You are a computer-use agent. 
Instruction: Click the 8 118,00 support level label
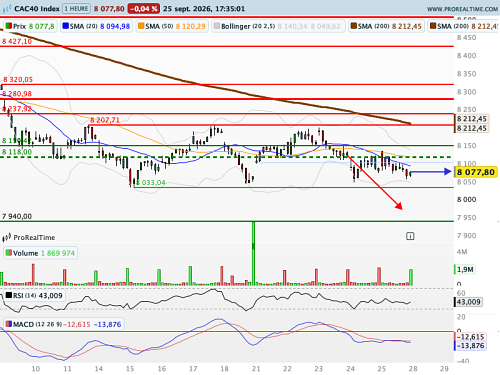pyautogui.click(x=17, y=152)
